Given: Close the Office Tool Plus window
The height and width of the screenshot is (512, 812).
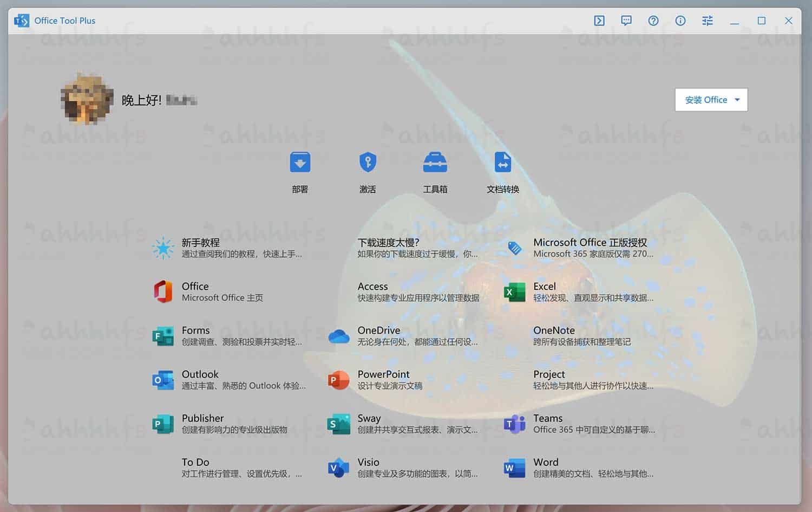Looking at the screenshot, I should coord(789,21).
